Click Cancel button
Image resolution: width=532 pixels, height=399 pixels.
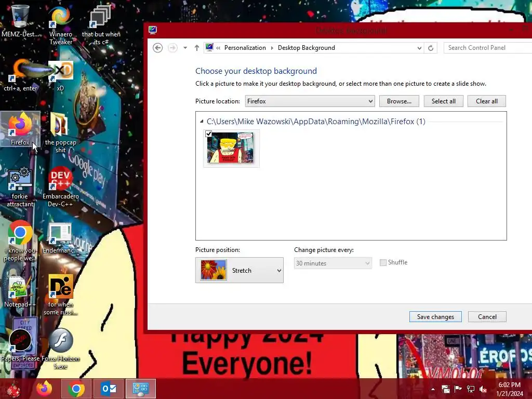pyautogui.click(x=487, y=316)
